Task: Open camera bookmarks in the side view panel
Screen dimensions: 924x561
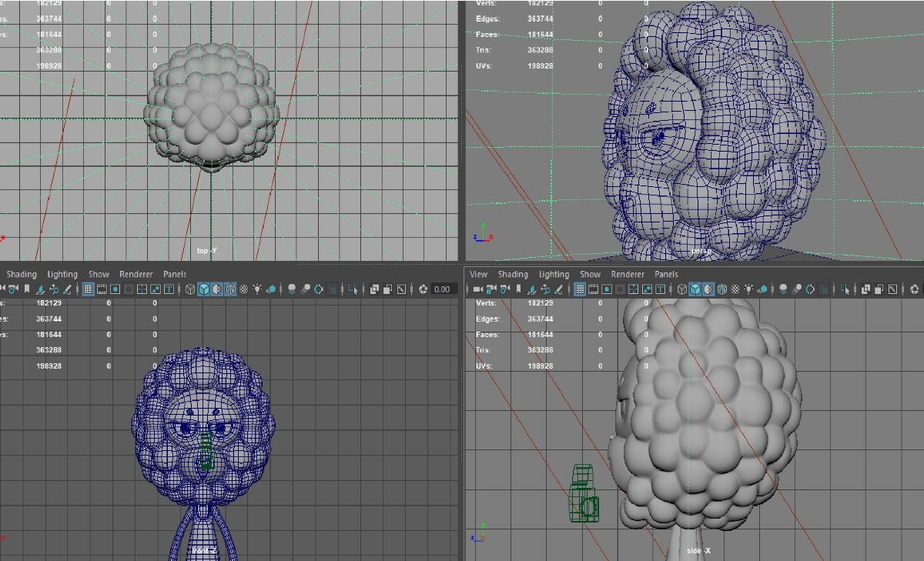Action: point(520,289)
